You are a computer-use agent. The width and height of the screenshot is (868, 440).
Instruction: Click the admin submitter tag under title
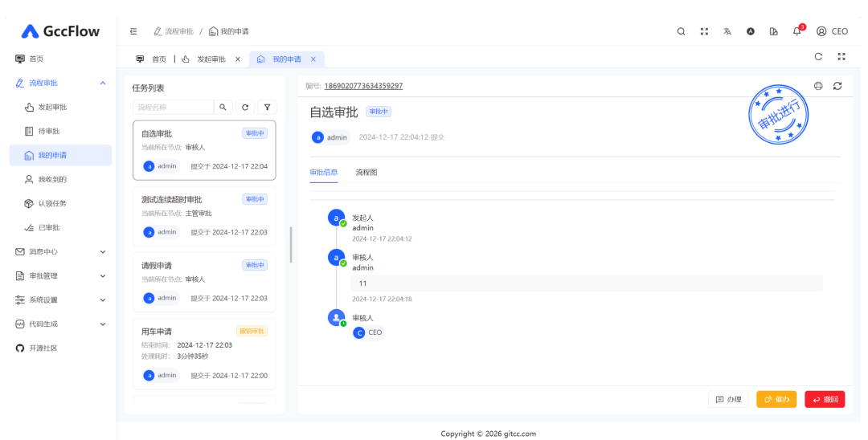point(330,137)
